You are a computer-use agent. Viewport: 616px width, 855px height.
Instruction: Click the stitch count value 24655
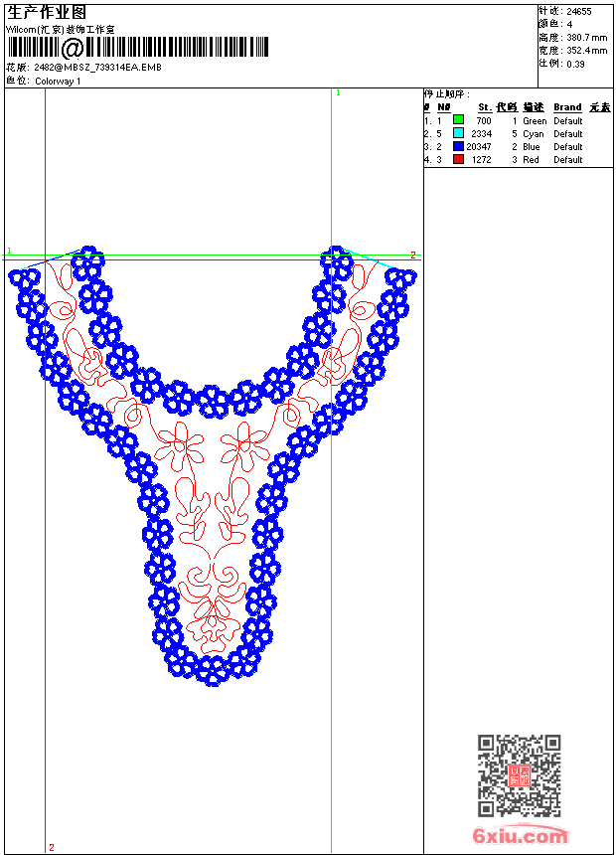click(579, 11)
